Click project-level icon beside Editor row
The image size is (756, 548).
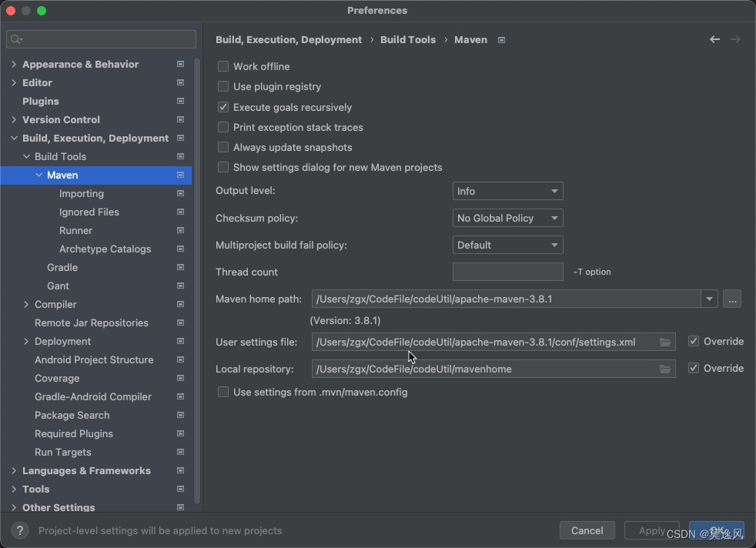(x=180, y=82)
